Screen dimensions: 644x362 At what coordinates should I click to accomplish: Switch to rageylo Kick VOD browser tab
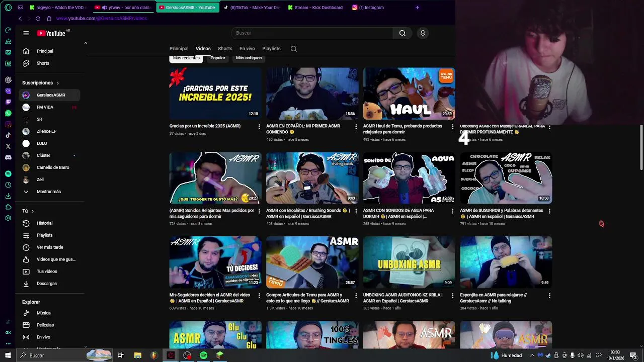click(x=59, y=8)
